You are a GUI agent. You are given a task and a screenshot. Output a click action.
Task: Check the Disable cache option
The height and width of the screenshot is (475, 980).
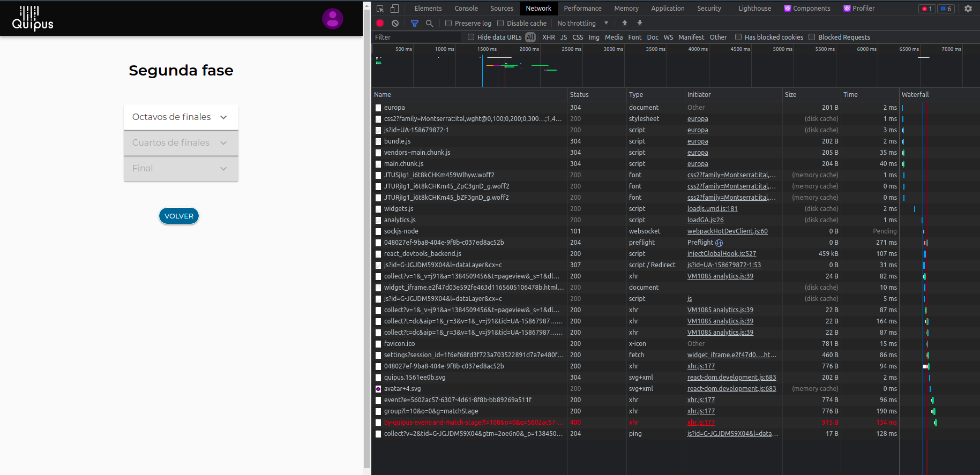500,23
